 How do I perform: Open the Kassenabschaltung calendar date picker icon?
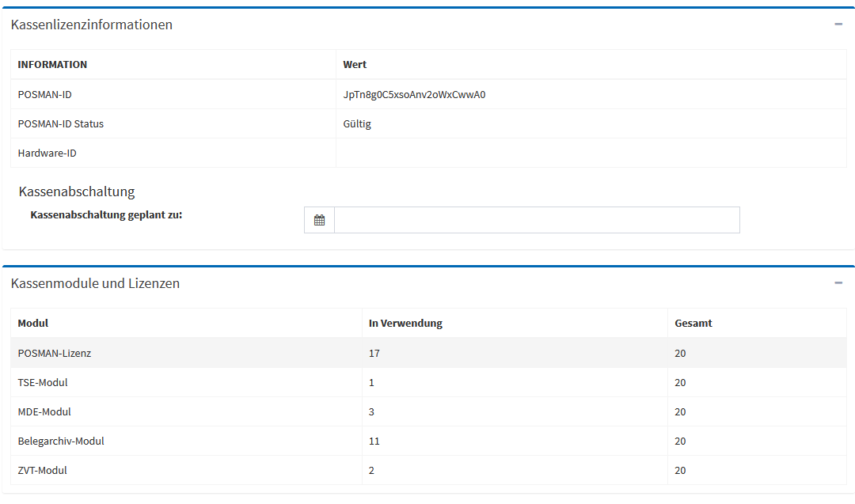[319, 221]
